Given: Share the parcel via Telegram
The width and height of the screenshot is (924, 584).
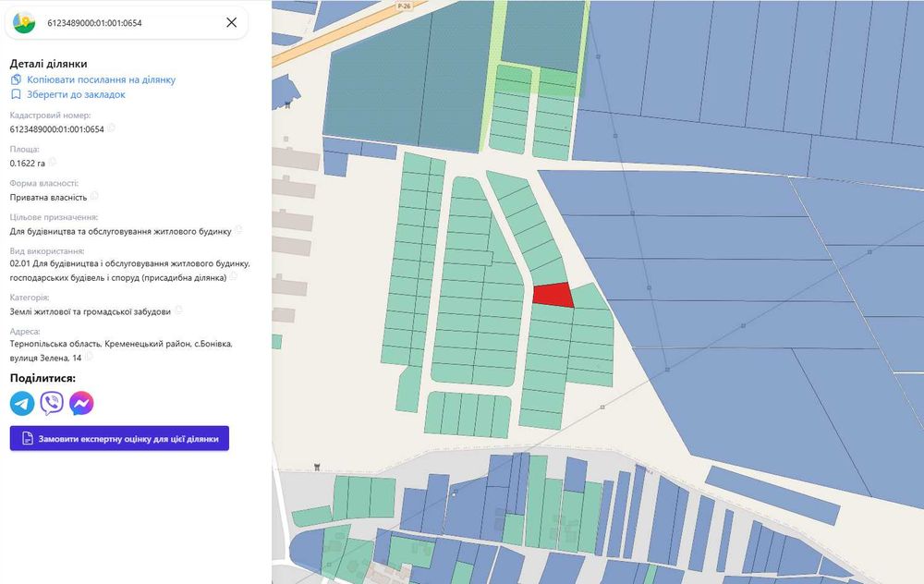Looking at the screenshot, I should [x=22, y=403].
